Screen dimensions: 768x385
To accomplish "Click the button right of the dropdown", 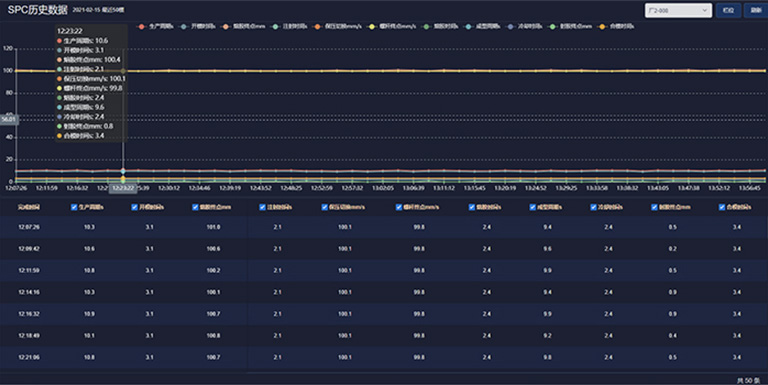I will click(x=728, y=10).
